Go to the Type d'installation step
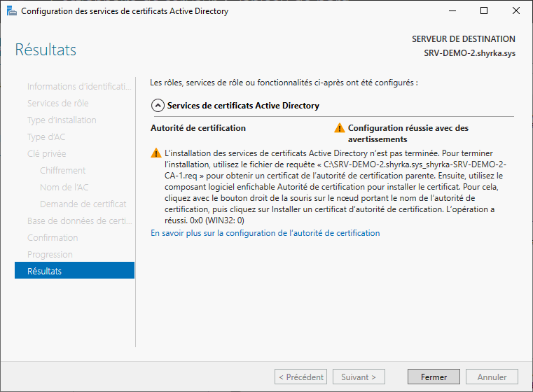 tap(62, 120)
